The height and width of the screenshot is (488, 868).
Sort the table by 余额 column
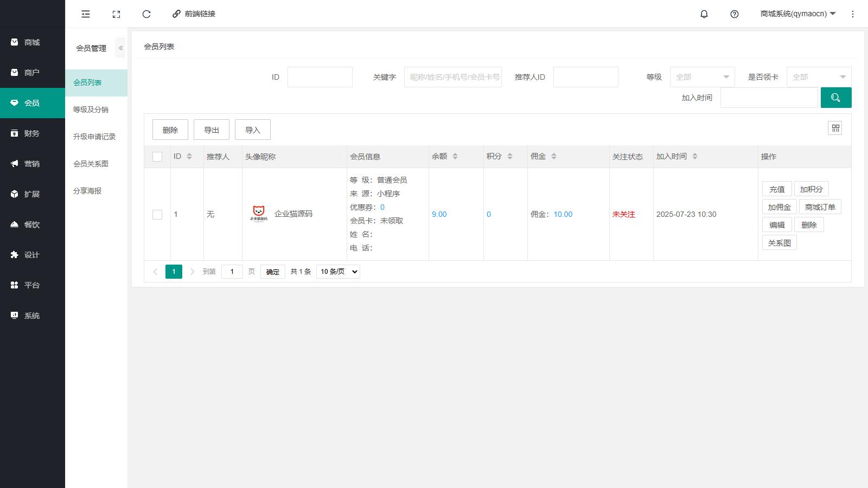point(455,157)
